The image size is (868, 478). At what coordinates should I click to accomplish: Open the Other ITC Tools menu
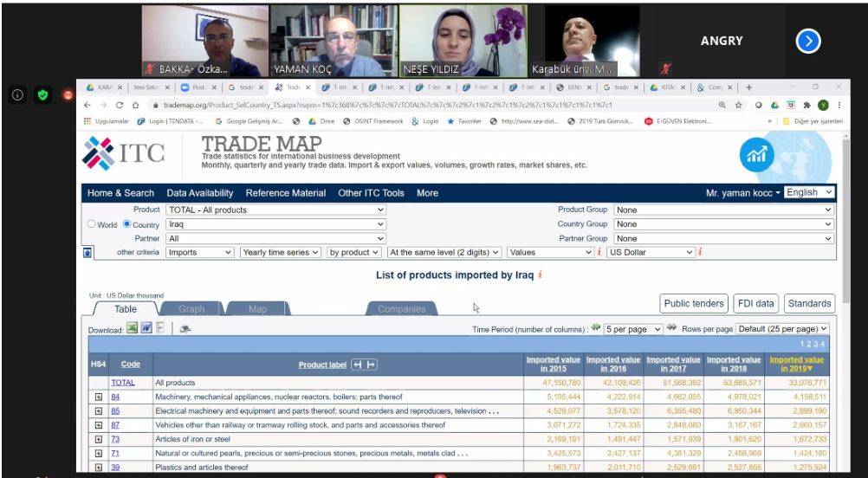(x=371, y=193)
